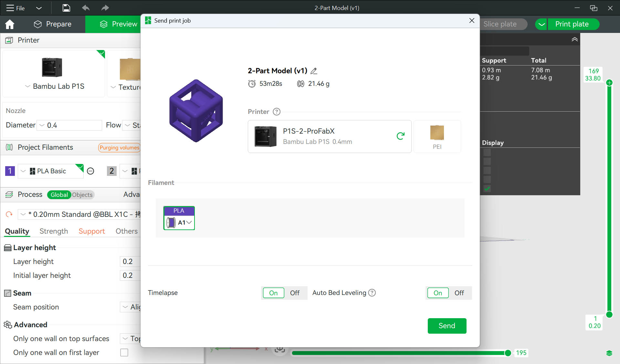Refresh the P1S-2-ProFabX printer status
The image size is (620, 364).
(x=401, y=136)
